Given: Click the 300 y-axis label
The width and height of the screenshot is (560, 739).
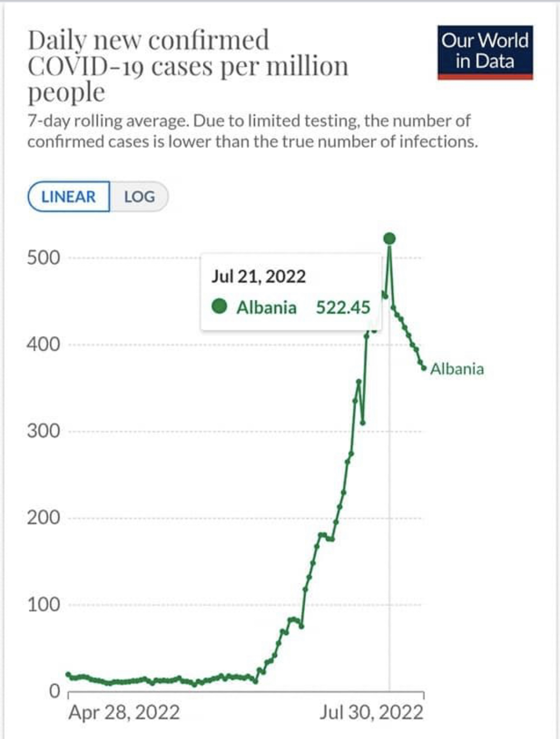Looking at the screenshot, I should 43,431.
